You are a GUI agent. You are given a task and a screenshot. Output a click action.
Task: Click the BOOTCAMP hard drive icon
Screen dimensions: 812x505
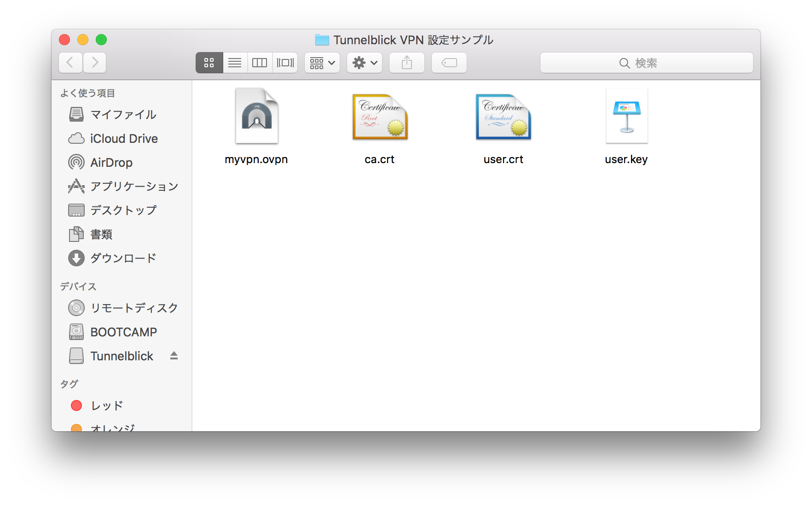click(x=76, y=332)
